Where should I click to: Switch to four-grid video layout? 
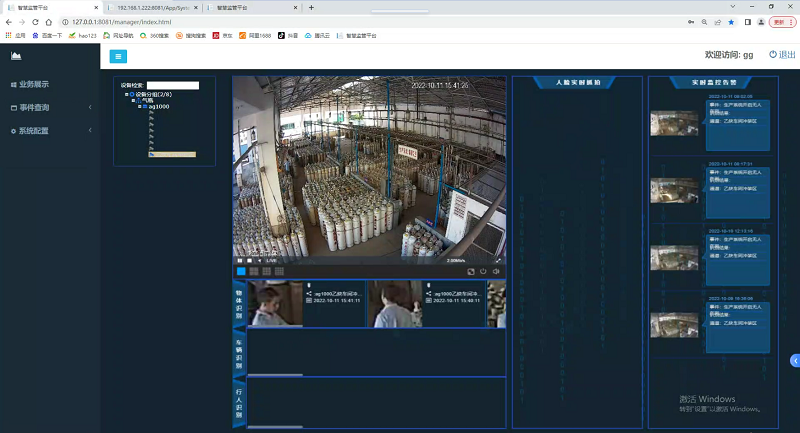click(254, 271)
